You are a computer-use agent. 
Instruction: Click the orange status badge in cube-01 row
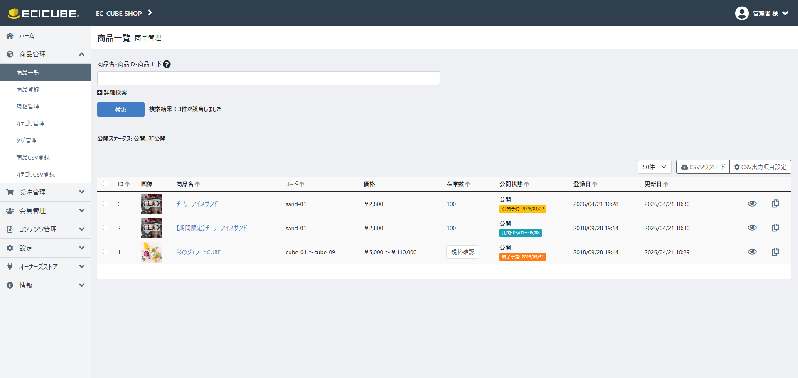click(523, 256)
